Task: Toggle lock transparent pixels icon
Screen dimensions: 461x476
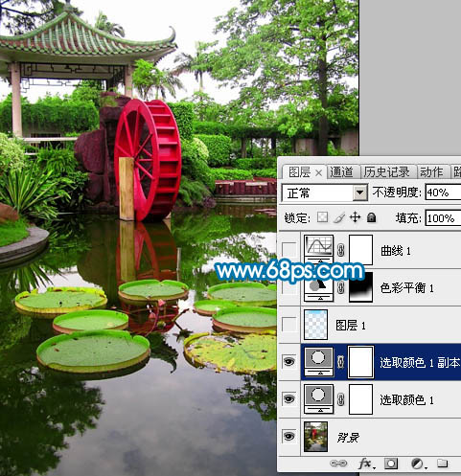Action: [x=322, y=217]
